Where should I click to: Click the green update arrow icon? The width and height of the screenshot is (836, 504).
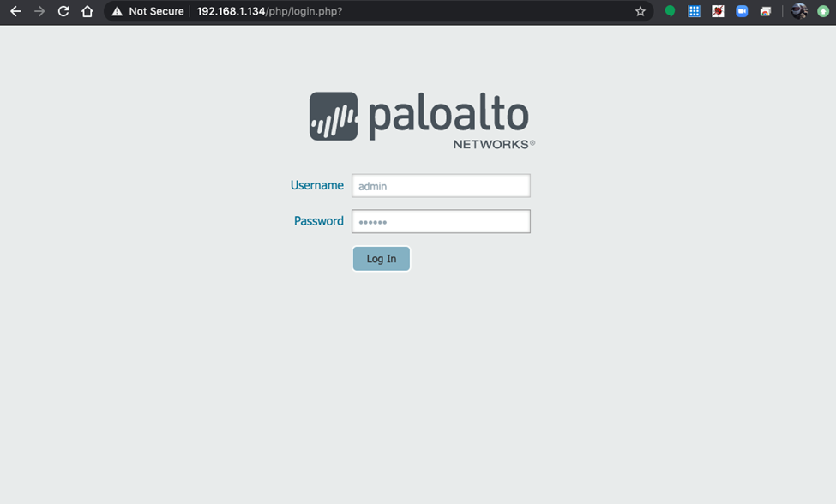click(x=825, y=11)
